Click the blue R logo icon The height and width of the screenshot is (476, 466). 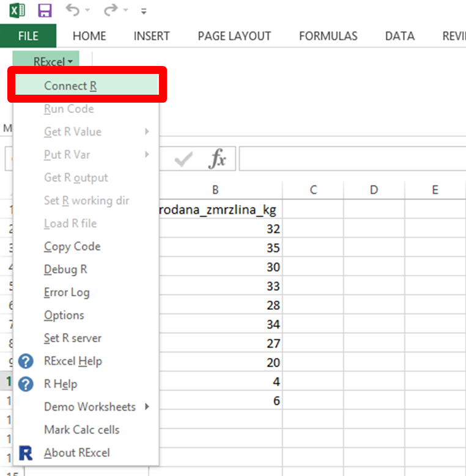(x=26, y=453)
